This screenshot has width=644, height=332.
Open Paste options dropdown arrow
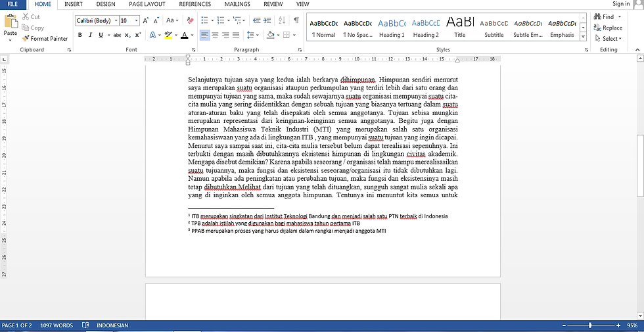(x=11, y=40)
